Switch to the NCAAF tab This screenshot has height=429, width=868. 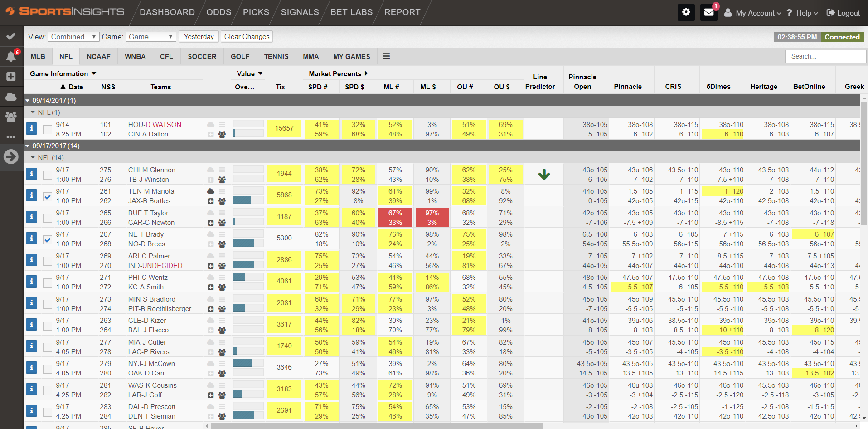(98, 56)
